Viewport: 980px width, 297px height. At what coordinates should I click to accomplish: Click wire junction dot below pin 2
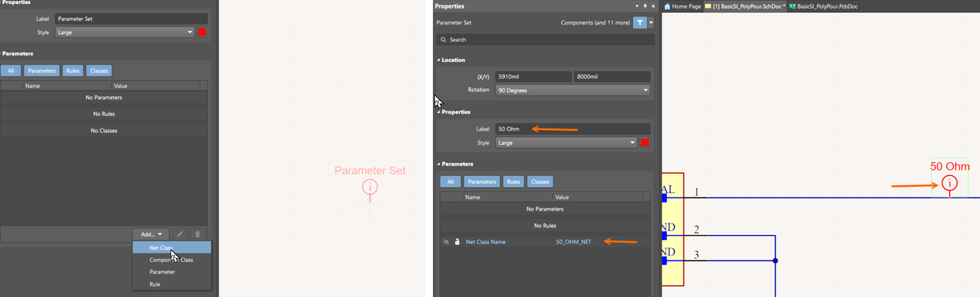[775, 261]
